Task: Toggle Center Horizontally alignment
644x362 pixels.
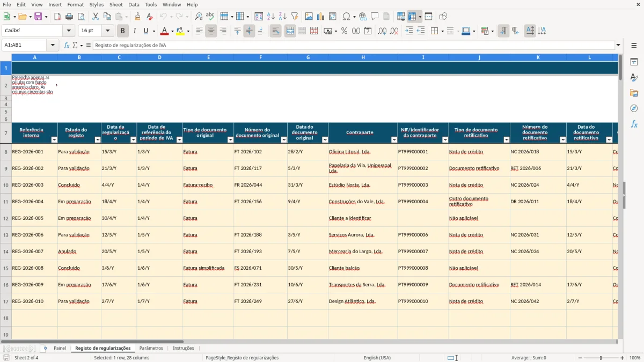Action: click(211, 31)
